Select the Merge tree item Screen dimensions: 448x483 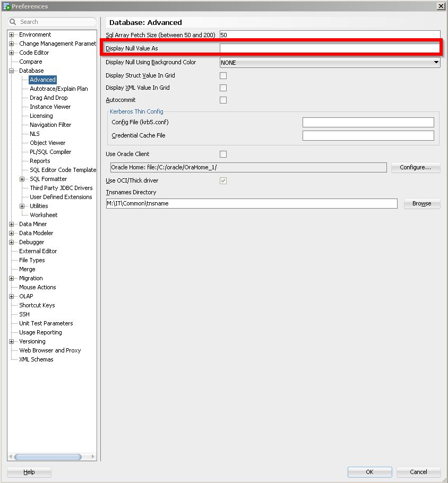(27, 269)
